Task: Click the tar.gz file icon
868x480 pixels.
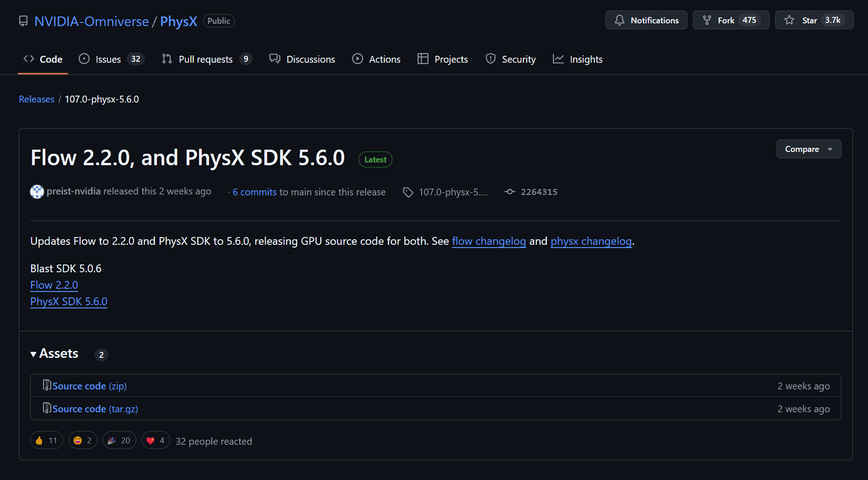Action: (47, 408)
